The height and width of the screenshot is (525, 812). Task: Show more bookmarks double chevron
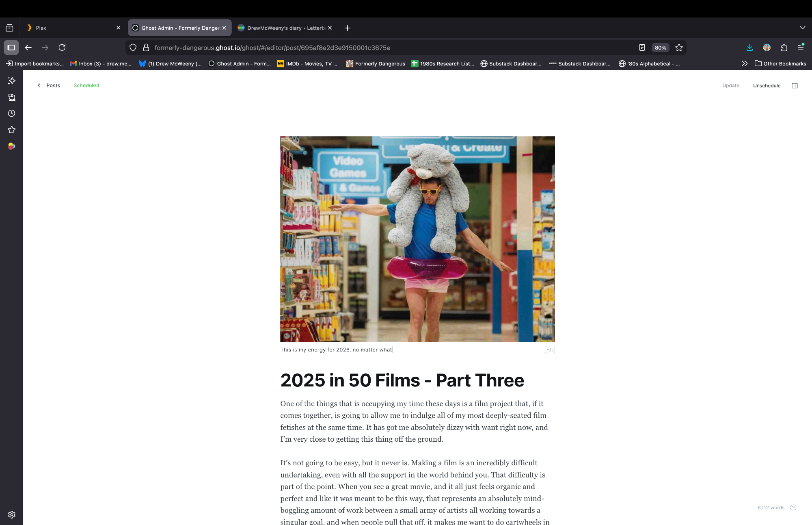[x=744, y=63]
